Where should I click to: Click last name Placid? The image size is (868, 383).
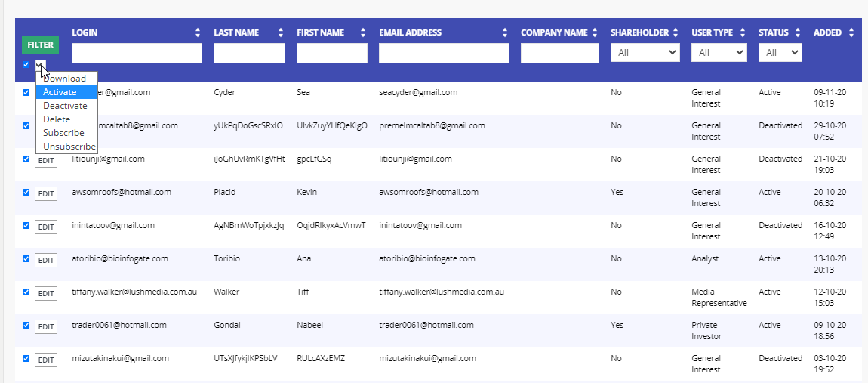pos(225,193)
